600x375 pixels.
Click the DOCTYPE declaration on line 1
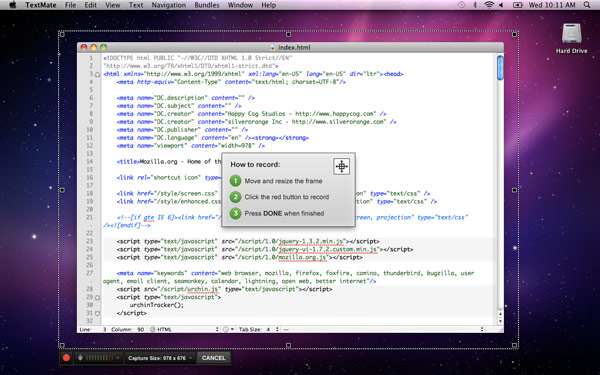(x=197, y=58)
